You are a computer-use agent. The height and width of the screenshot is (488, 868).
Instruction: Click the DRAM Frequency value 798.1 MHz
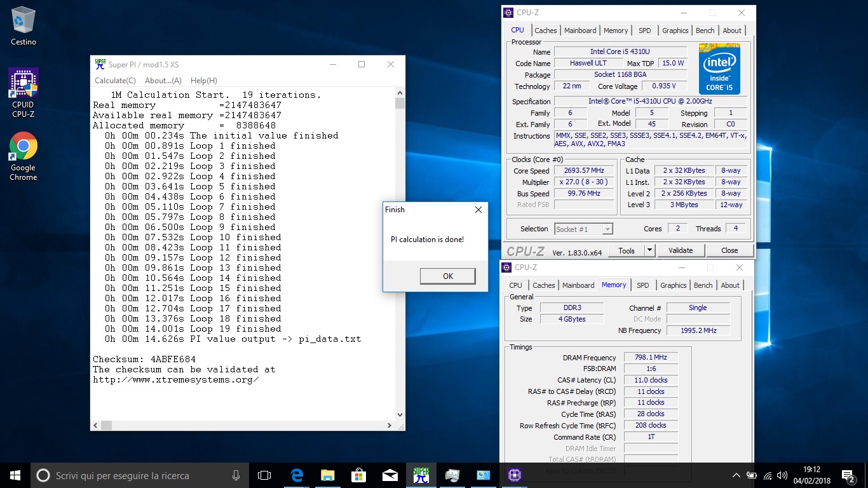[x=651, y=358]
